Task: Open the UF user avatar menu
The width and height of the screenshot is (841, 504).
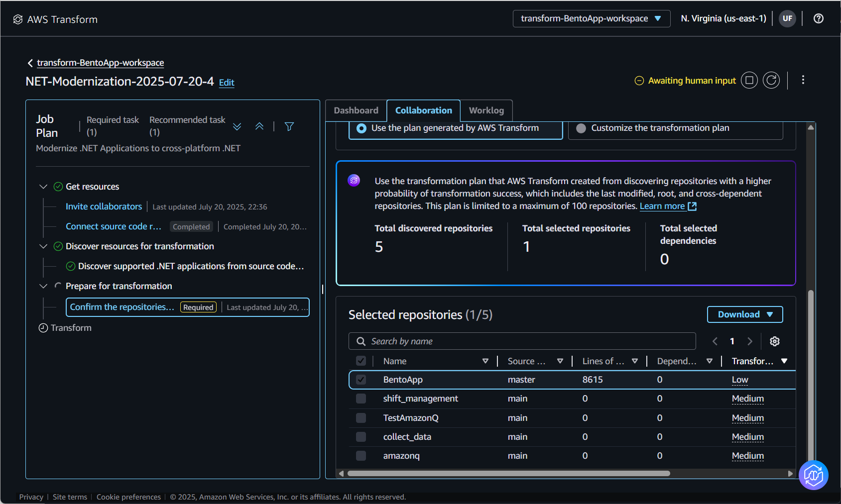Action: [x=787, y=18]
